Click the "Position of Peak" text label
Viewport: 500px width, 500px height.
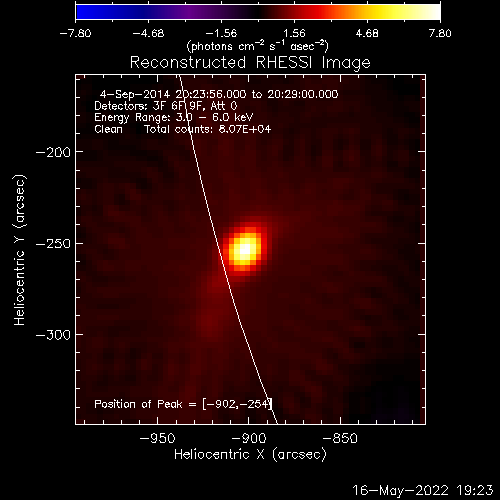pos(138,404)
